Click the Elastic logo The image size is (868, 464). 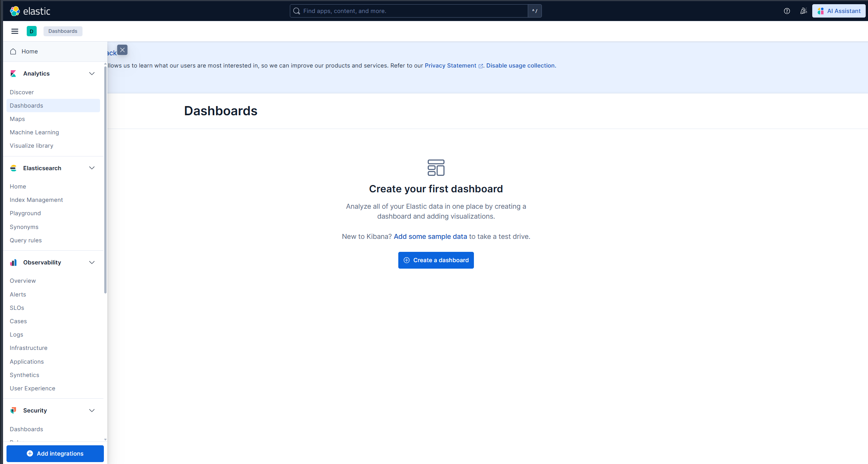pos(30,11)
